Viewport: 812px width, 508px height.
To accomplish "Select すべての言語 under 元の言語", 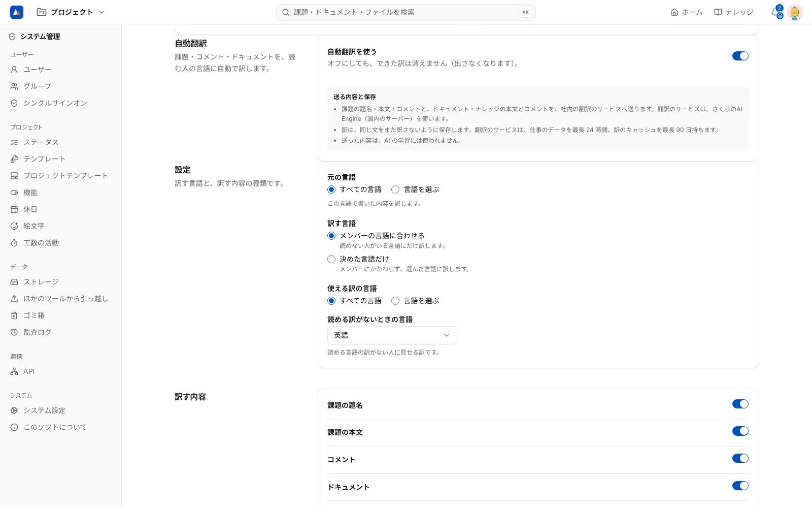I will [x=331, y=189].
